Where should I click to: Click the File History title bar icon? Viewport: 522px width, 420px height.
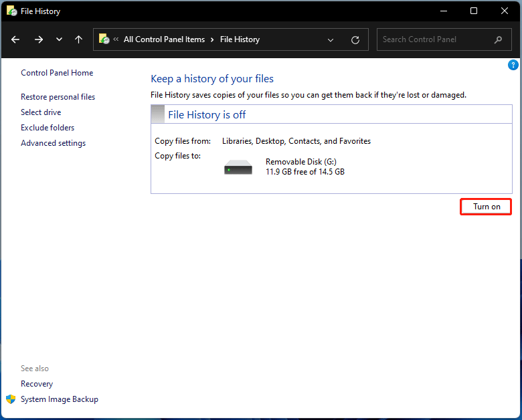tap(11, 11)
